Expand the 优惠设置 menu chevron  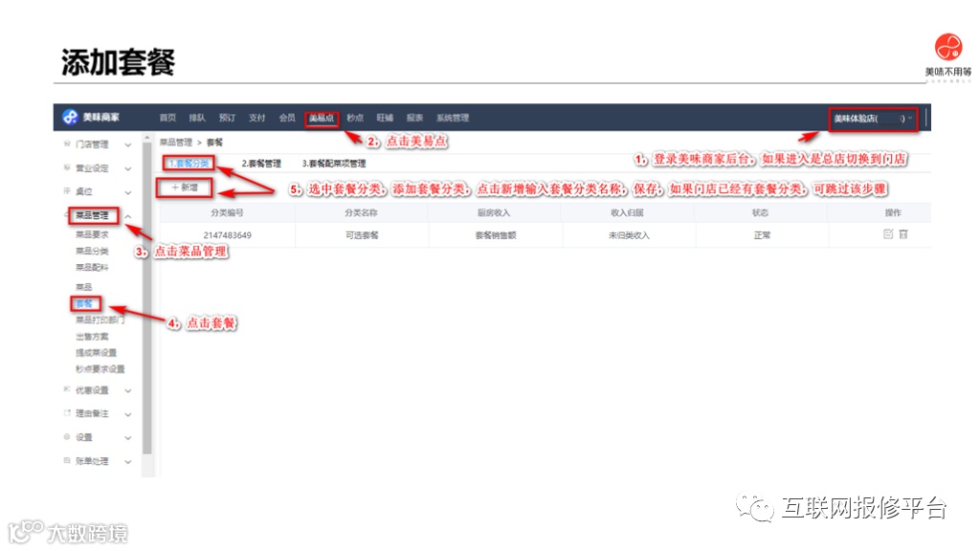coord(128,391)
